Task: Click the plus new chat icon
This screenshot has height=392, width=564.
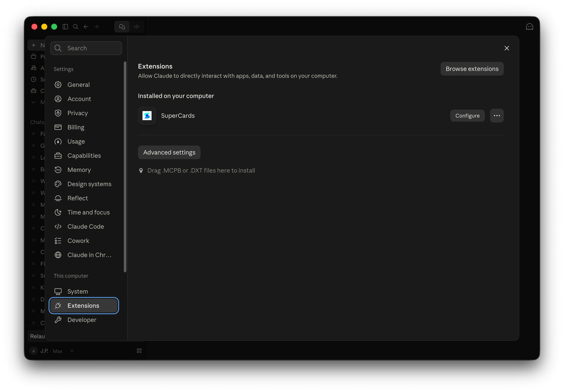Action: point(34,45)
